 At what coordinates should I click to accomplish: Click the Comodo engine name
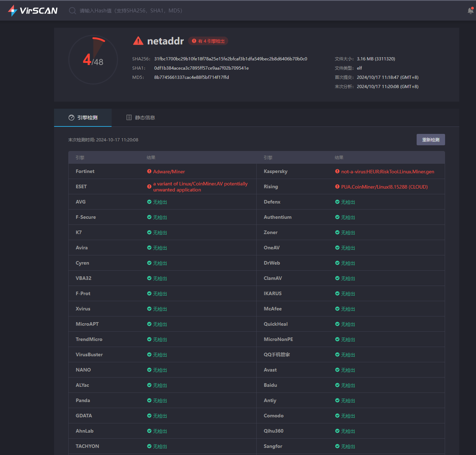coord(274,416)
